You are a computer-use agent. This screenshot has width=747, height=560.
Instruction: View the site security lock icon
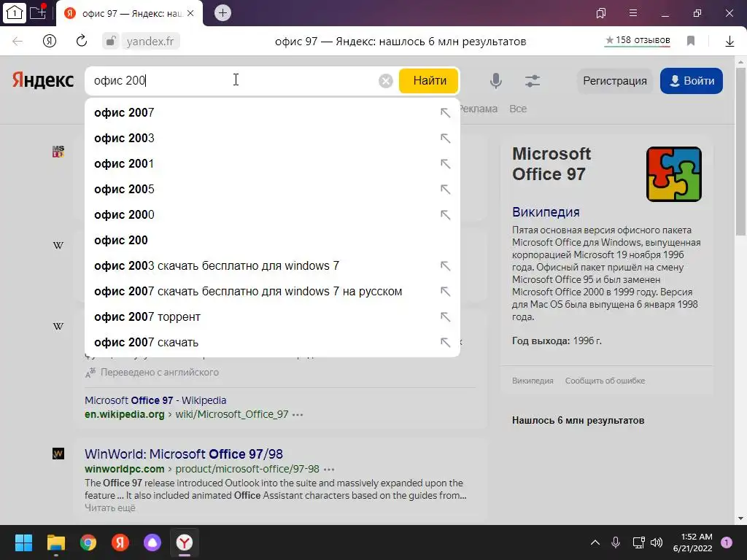pos(111,41)
